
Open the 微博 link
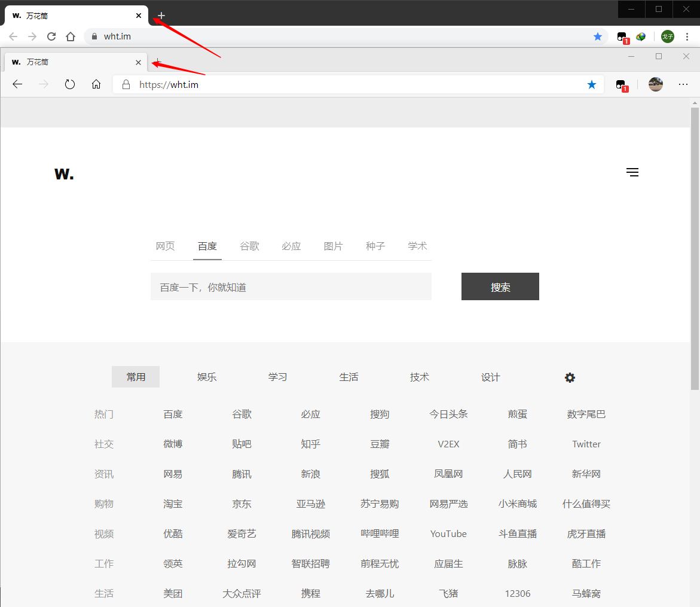pos(173,444)
